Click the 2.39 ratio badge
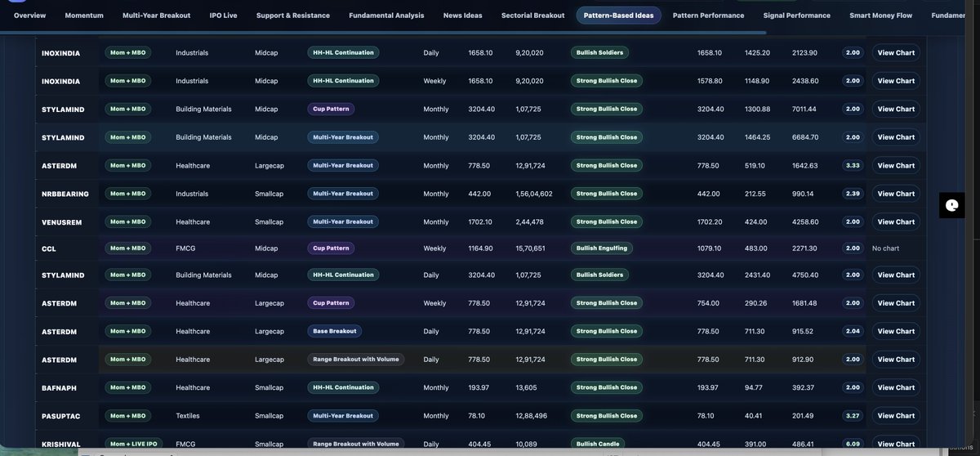 pos(853,194)
